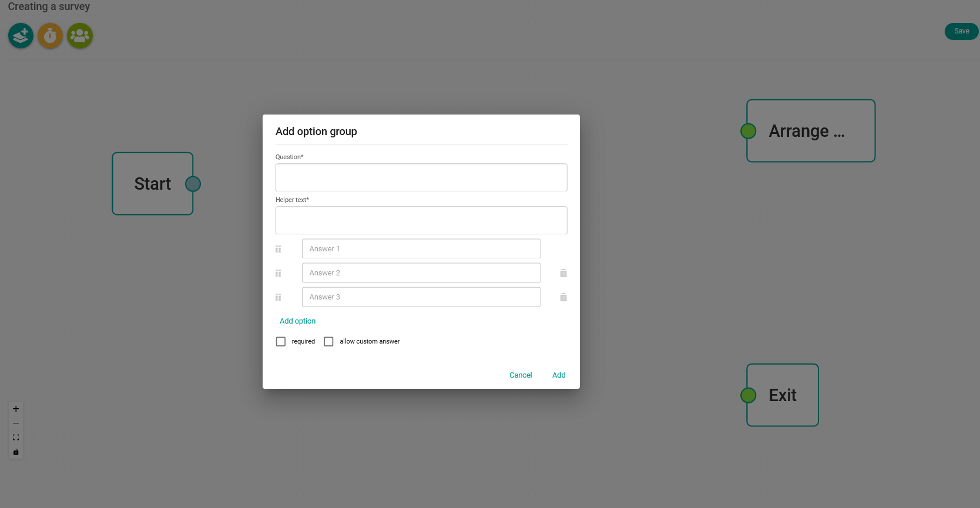
Task: Click the Add option link
Action: pos(297,321)
